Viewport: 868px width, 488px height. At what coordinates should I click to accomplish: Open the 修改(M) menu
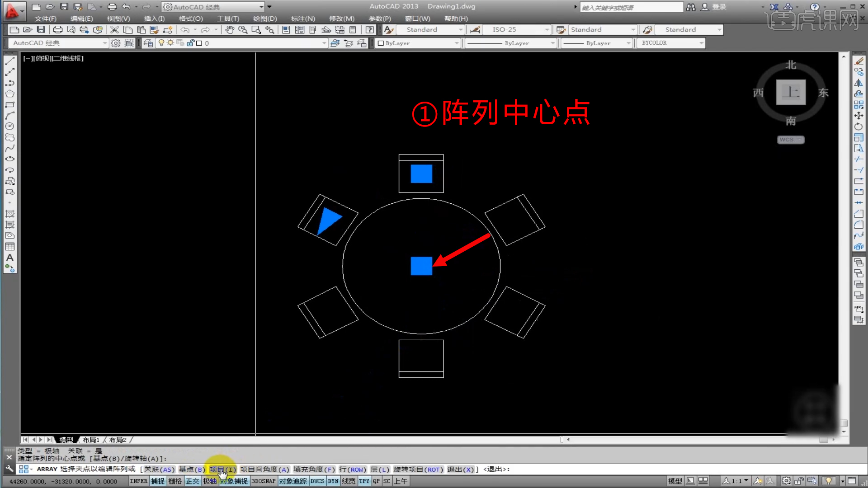tap(342, 19)
